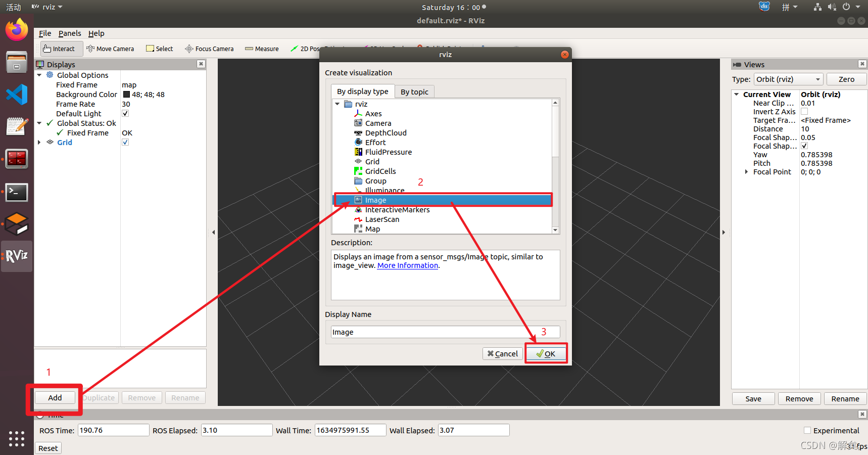Click the Display Name input field

[x=445, y=332]
